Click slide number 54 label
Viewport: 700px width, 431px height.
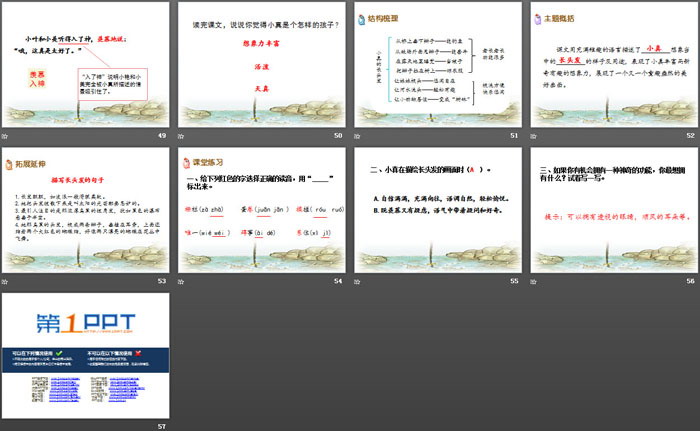point(338,281)
